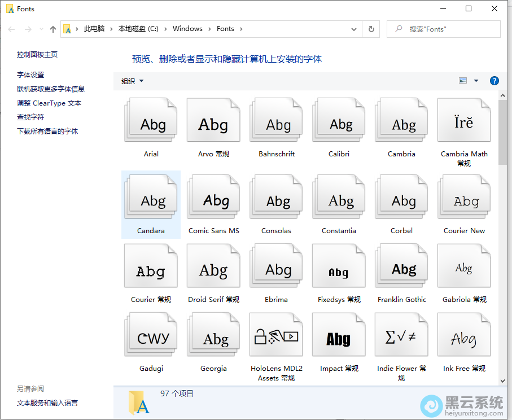This screenshot has width=512, height=420.
Task: Open help with the blue question mark
Action: click(x=494, y=81)
